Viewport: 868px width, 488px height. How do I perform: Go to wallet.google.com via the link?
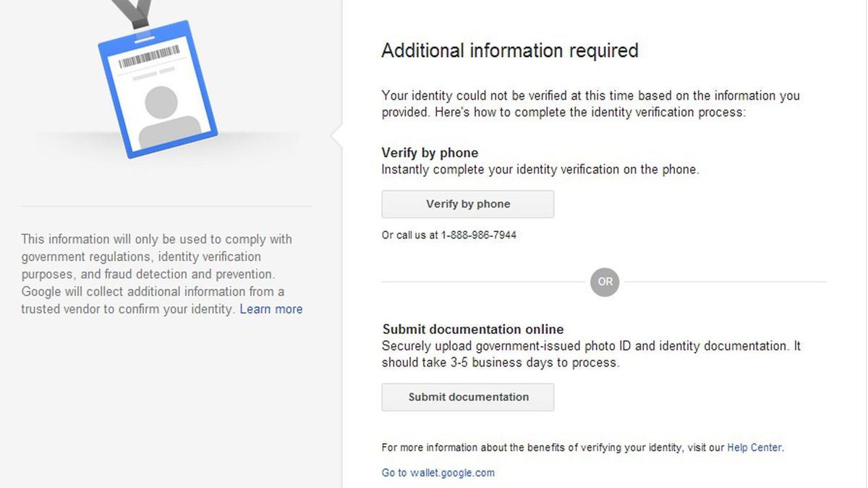pyautogui.click(x=438, y=472)
